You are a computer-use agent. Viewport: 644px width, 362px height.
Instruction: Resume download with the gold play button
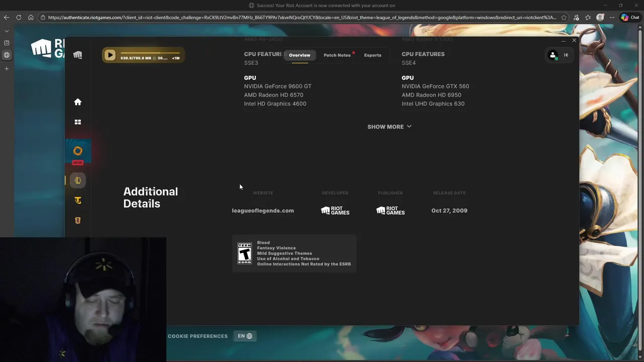(110, 55)
